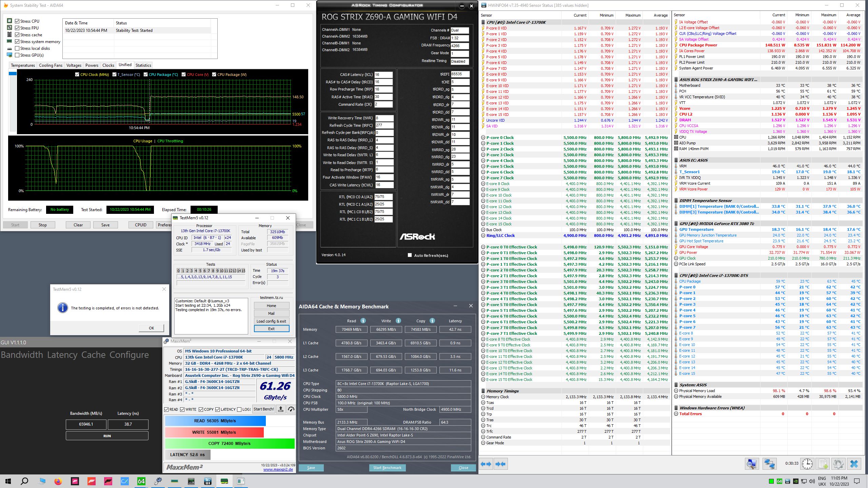Click RUN button in latency GUI

coord(107,436)
